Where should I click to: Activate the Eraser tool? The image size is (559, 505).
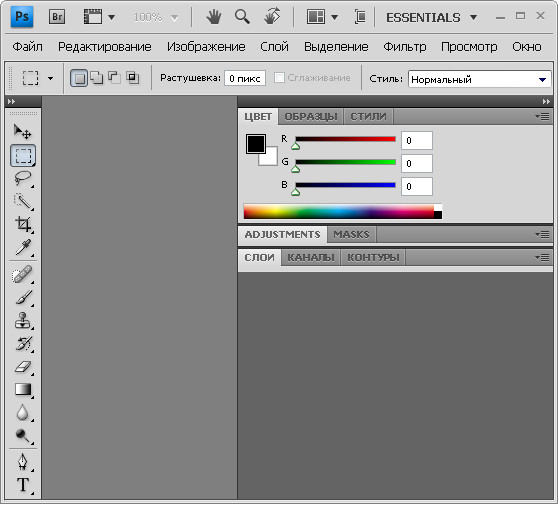(23, 367)
